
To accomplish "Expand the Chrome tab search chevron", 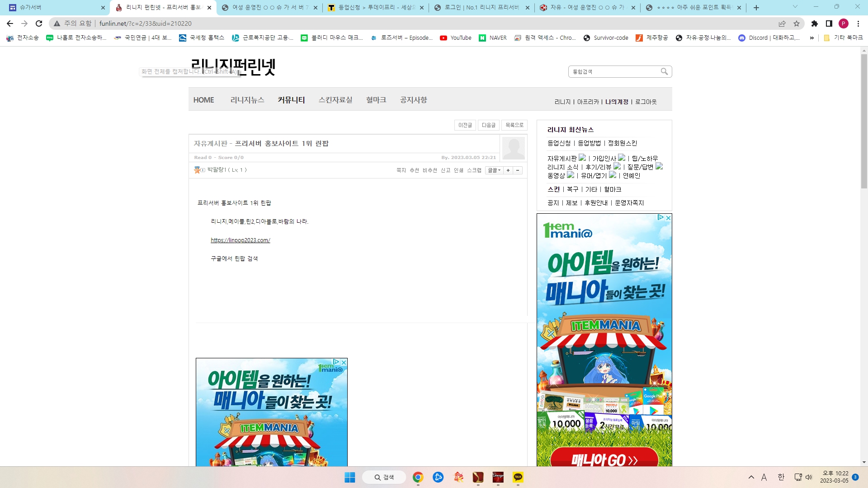I will pos(795,7).
